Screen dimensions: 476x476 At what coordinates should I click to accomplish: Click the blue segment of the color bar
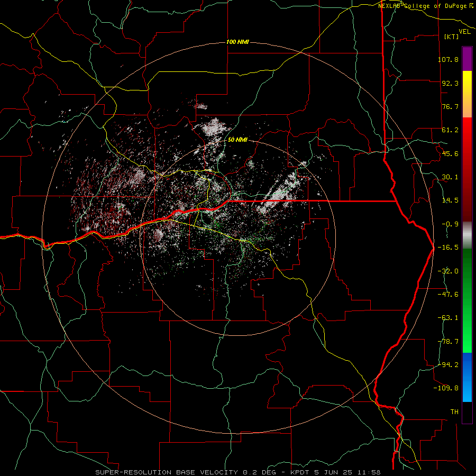(x=467, y=377)
